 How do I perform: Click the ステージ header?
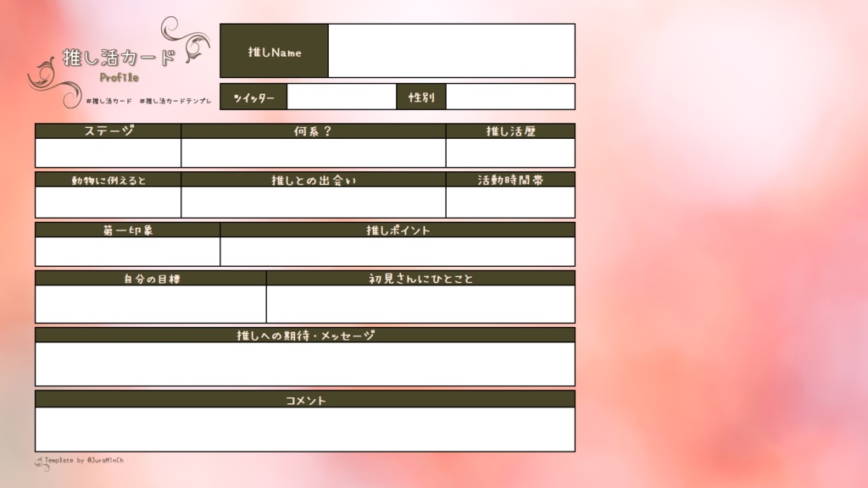pos(108,131)
